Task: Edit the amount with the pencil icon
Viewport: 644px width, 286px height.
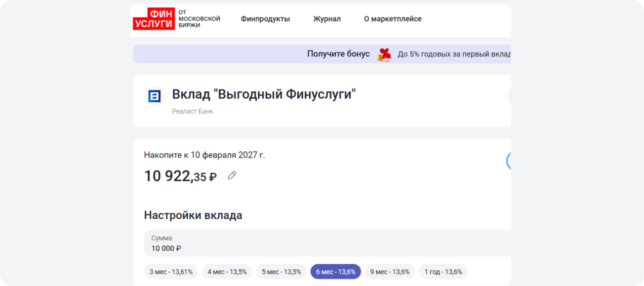Action: [232, 176]
